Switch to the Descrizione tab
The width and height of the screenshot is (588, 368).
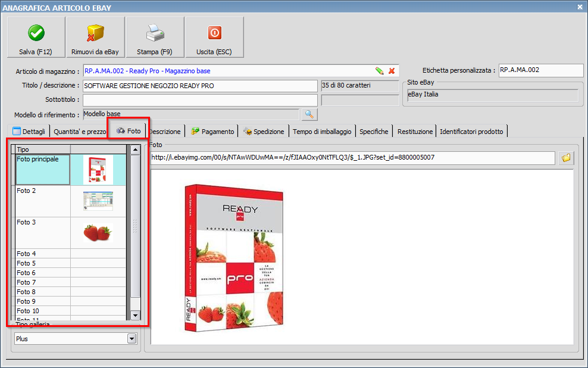[165, 132]
